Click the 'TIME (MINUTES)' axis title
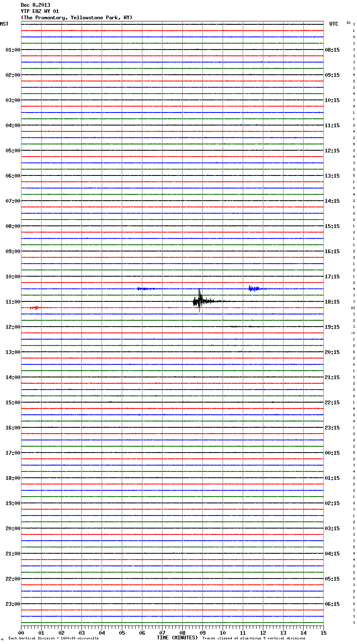This screenshot has height=644, width=357. click(x=177, y=638)
